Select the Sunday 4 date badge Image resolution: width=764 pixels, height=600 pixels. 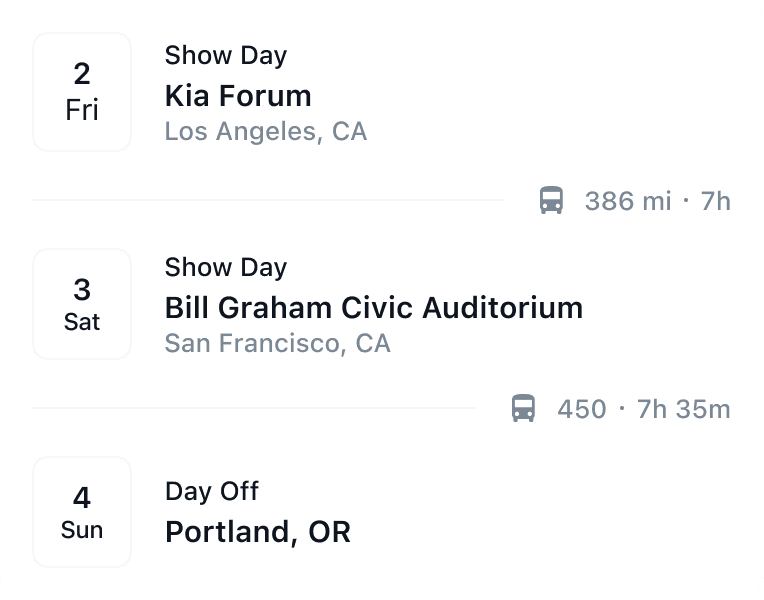pyautogui.click(x=82, y=512)
